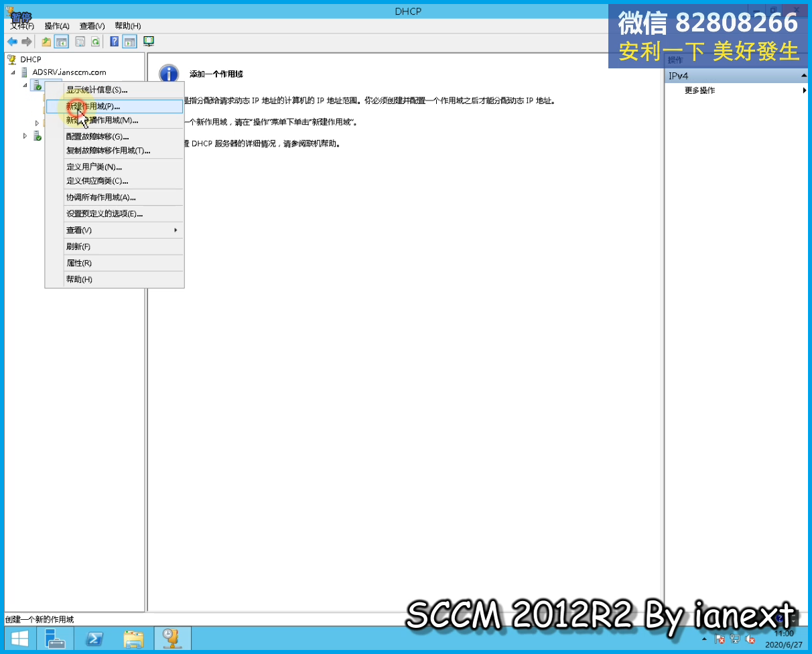Click the network tray icon
Image resolution: width=812 pixels, height=654 pixels.
click(x=736, y=639)
